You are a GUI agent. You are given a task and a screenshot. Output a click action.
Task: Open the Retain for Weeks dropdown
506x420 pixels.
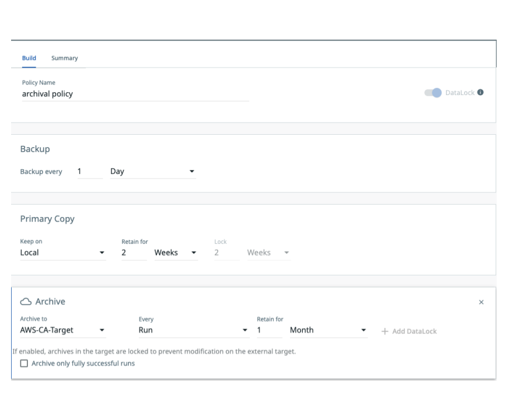pos(175,253)
